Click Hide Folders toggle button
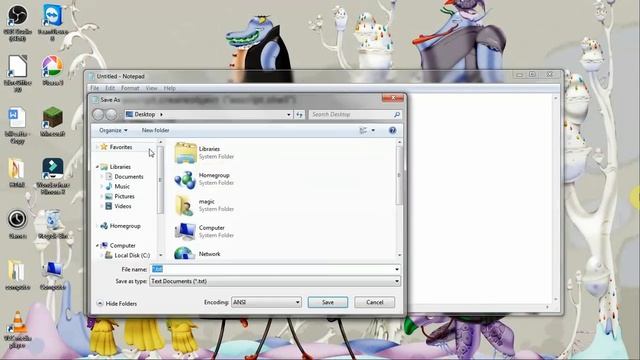This screenshot has height=360, width=640. pos(117,304)
